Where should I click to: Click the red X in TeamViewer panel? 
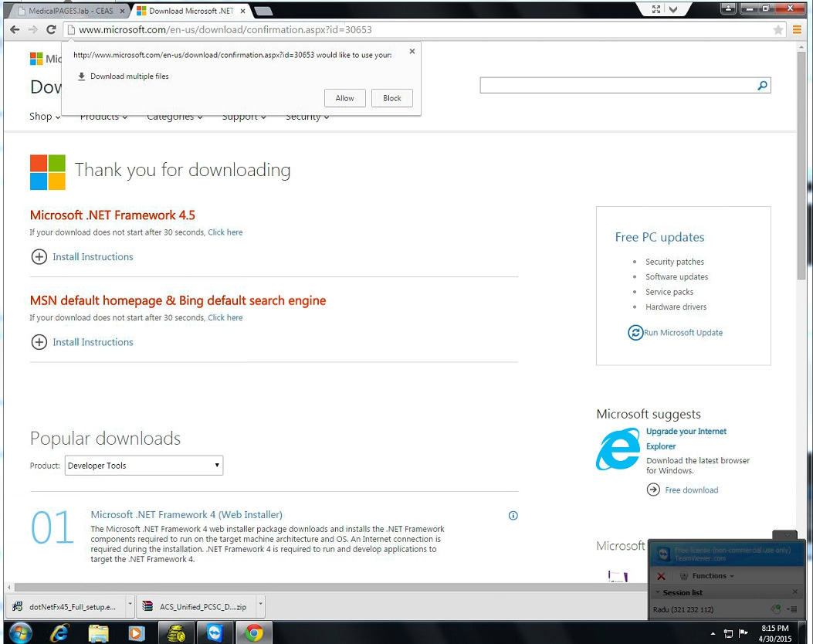661,576
